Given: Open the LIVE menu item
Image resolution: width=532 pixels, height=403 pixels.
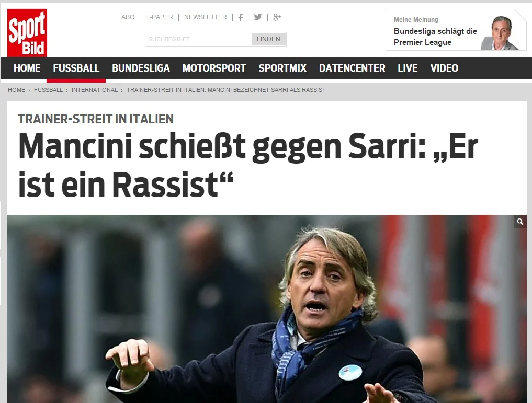Looking at the screenshot, I should point(408,68).
